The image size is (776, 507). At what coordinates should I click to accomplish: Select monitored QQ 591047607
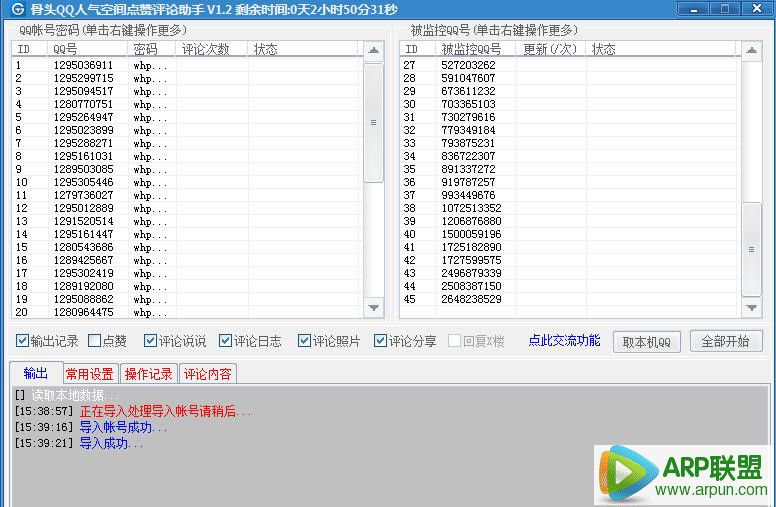pos(570,78)
